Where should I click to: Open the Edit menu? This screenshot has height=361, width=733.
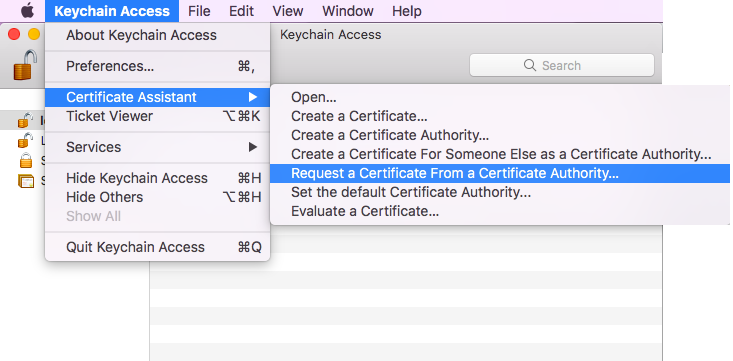tap(241, 11)
